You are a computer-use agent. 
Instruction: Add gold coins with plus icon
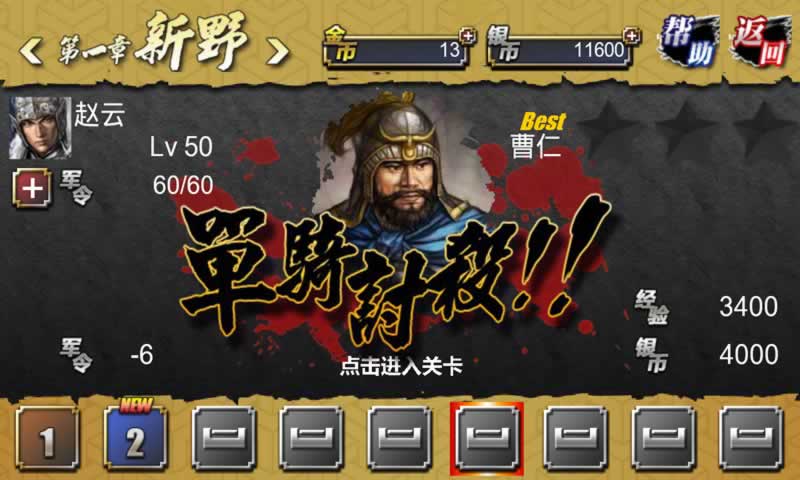[x=467, y=36]
